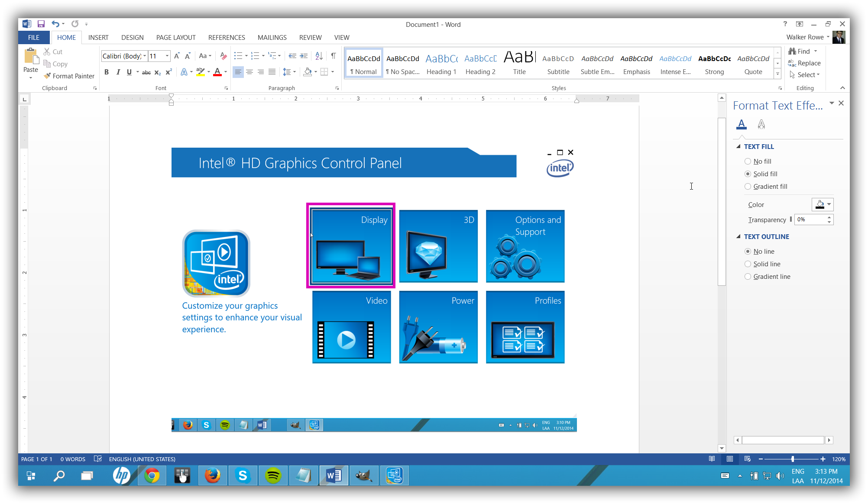The image size is (868, 504).
Task: Select Solid fill radio button
Action: tap(748, 174)
